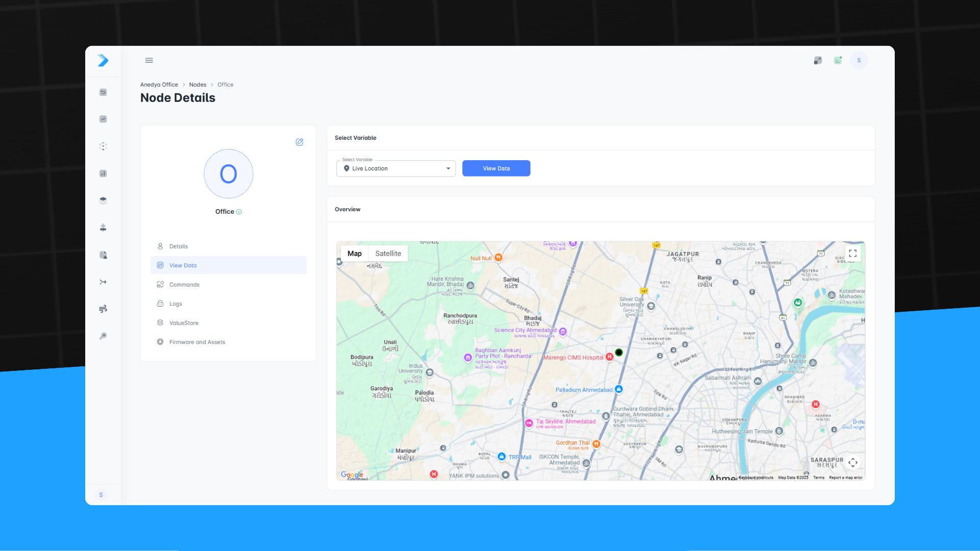Open the wind stream sidebar icon
The width and height of the screenshot is (980, 551).
(x=103, y=309)
